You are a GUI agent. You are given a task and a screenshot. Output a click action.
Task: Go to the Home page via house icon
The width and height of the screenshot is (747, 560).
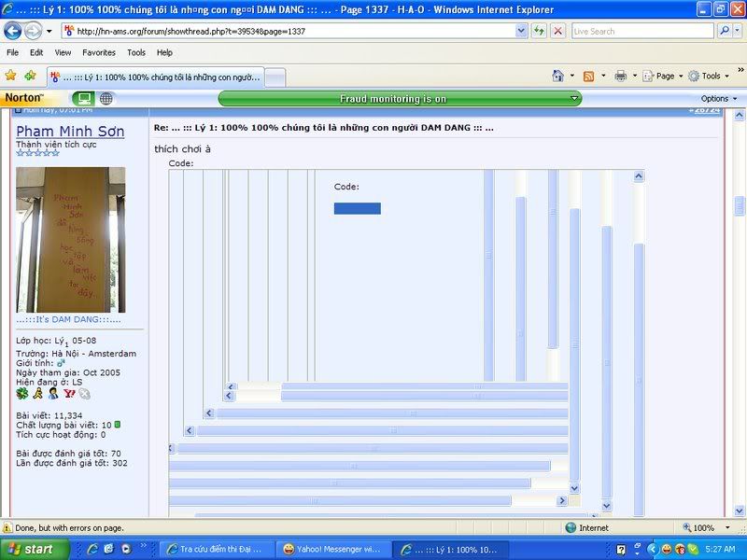tap(557, 76)
